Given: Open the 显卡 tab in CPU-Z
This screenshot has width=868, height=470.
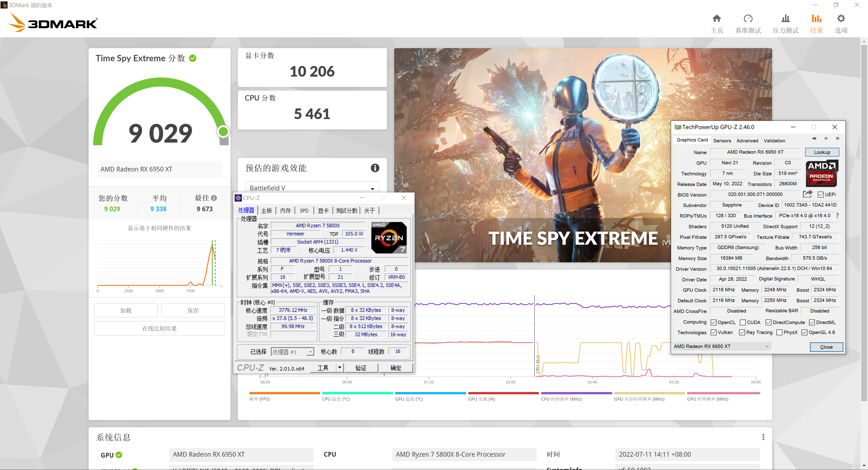Looking at the screenshot, I should 323,211.
